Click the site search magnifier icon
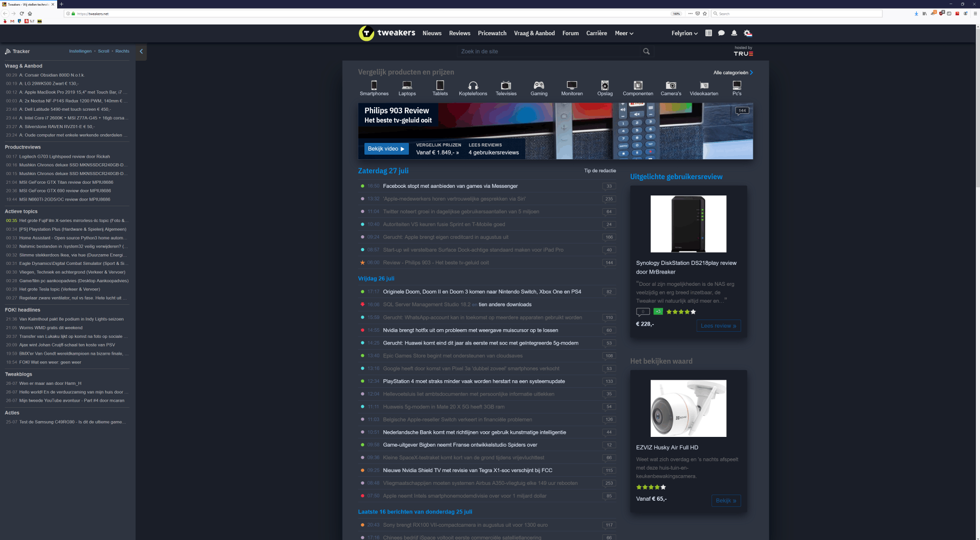This screenshot has width=980, height=540. tap(646, 52)
